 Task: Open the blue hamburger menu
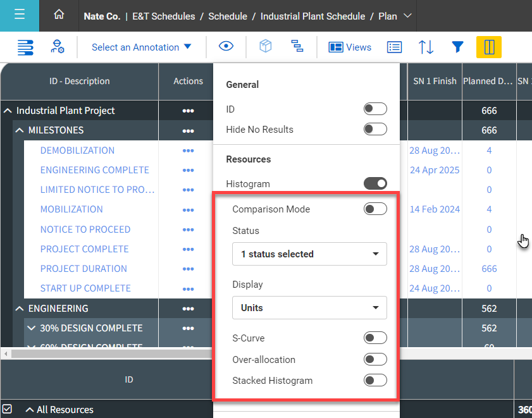(x=19, y=15)
